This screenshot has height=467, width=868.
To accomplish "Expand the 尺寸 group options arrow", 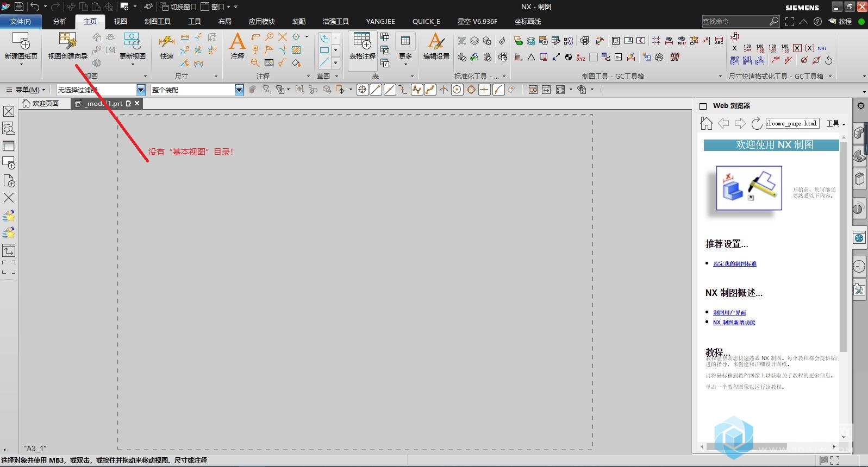I will tap(216, 77).
